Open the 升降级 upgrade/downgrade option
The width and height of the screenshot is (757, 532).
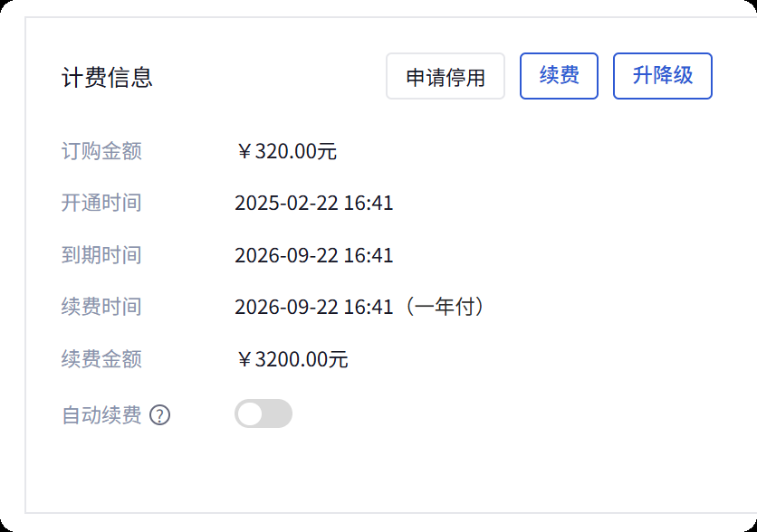[x=662, y=76]
